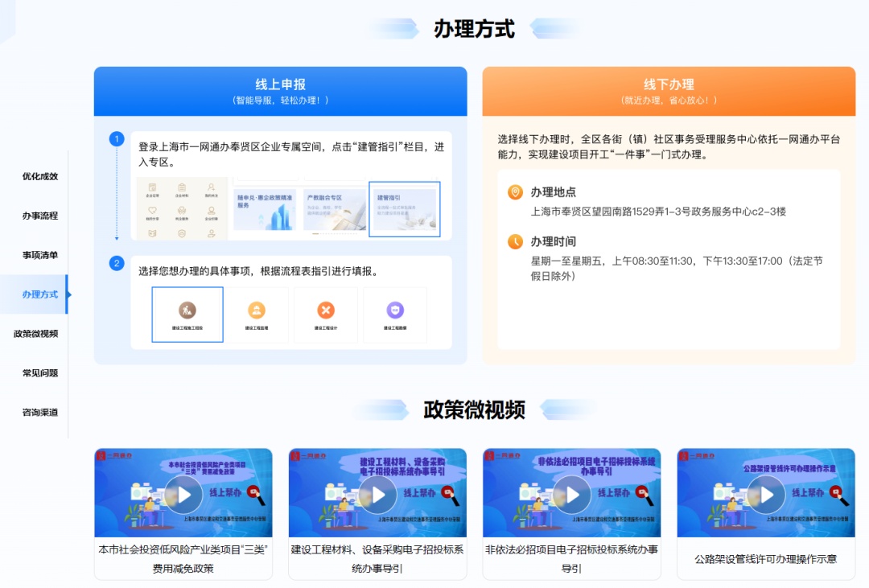Play the 公路架设管线许可 video
The height and width of the screenshot is (588, 869).
pyautogui.click(x=767, y=495)
